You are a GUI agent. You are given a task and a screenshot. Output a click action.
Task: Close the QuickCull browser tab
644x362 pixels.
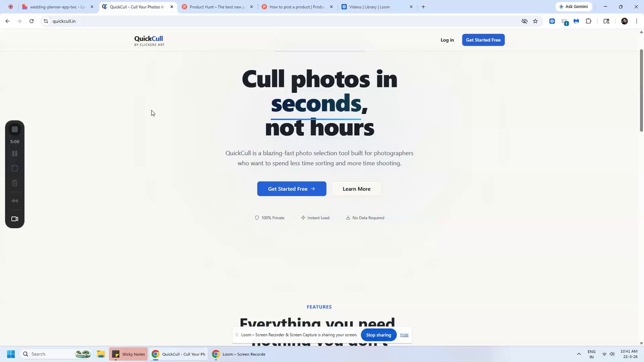tap(172, 7)
